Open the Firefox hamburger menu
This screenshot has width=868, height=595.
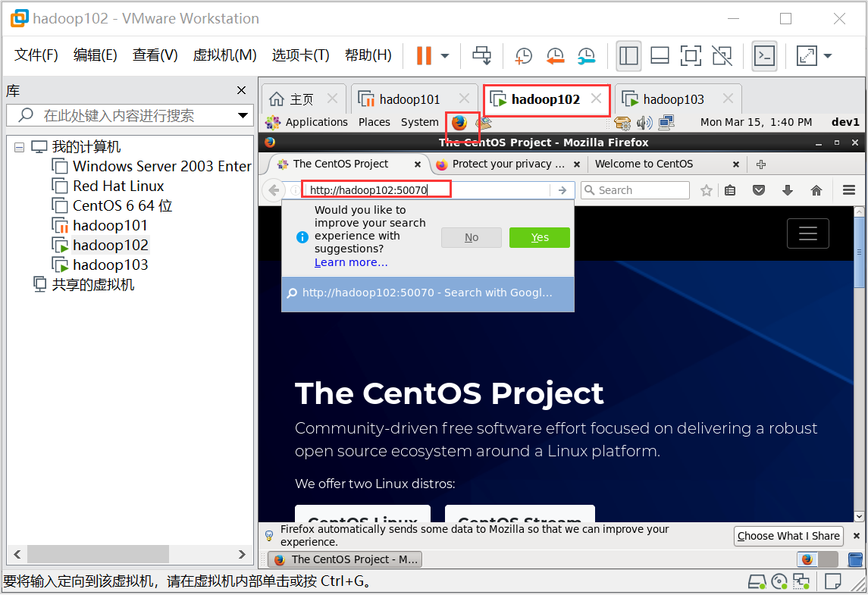click(849, 190)
